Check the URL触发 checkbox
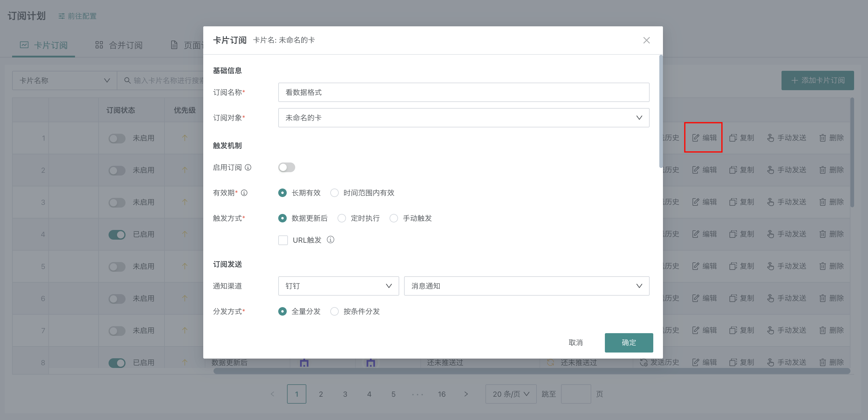The image size is (868, 420). click(283, 240)
